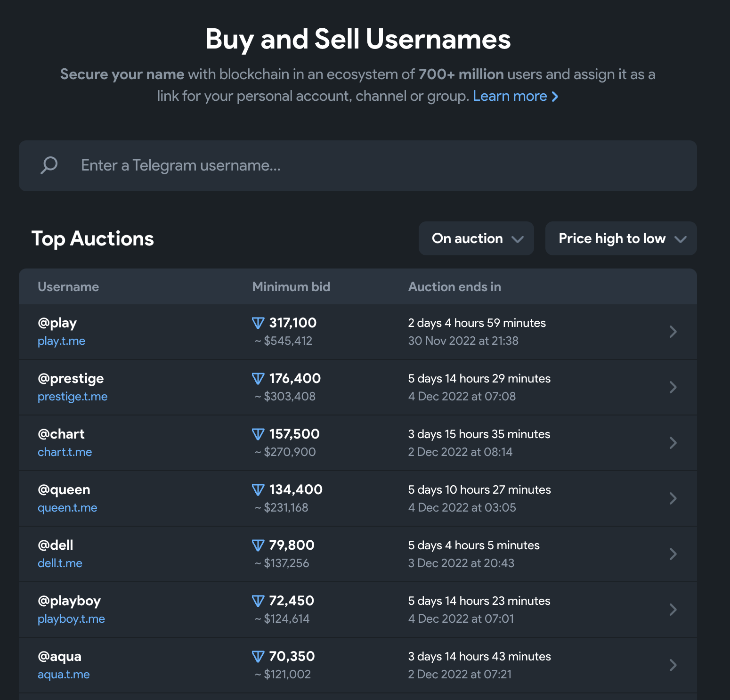Open the @play auction row chevron
The height and width of the screenshot is (700, 730).
coord(673,332)
